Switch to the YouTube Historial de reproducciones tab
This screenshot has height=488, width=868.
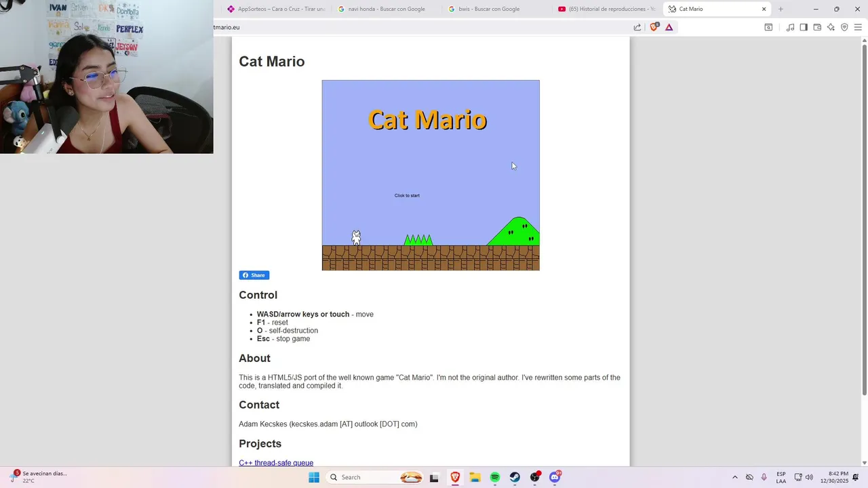pos(608,9)
